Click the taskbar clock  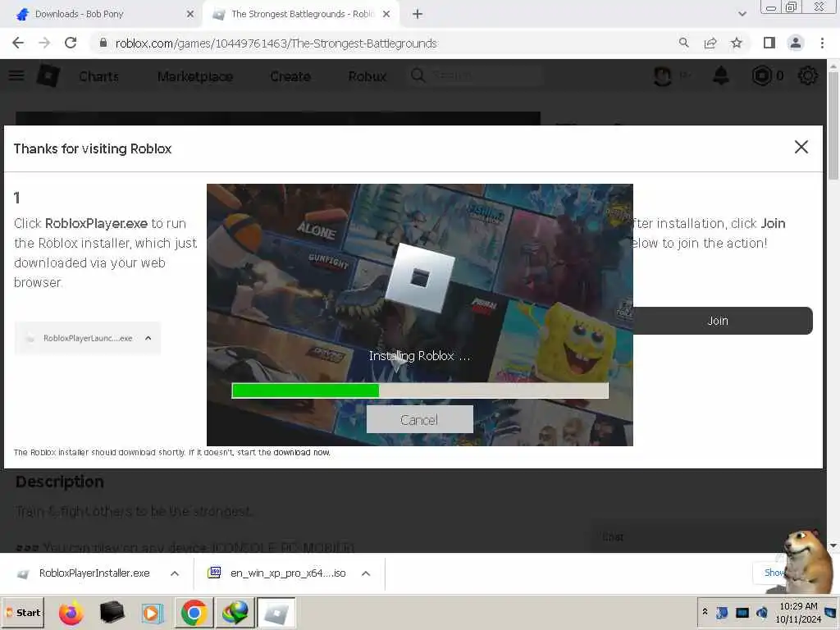click(798, 612)
